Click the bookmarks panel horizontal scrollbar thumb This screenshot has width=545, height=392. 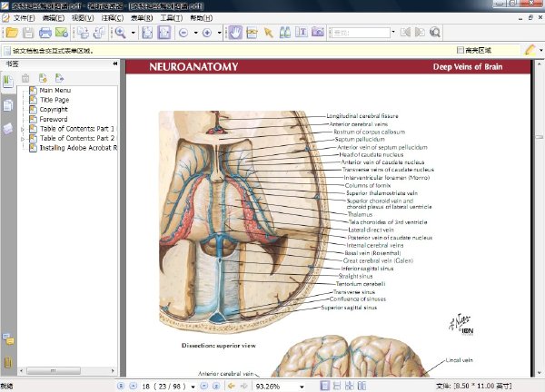[x=54, y=371]
